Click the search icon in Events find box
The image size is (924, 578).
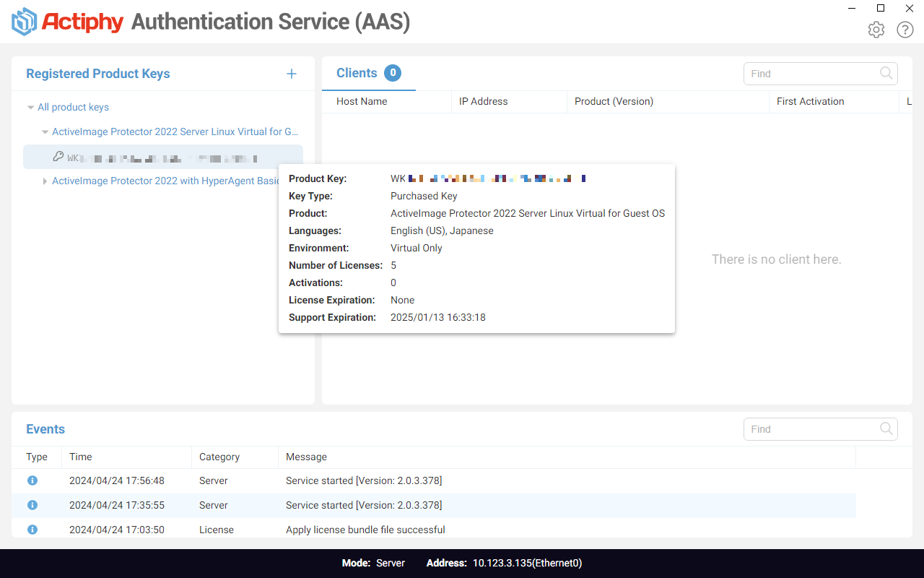(886, 428)
